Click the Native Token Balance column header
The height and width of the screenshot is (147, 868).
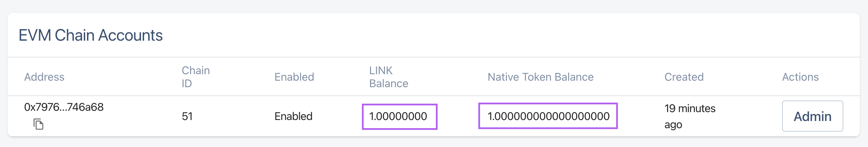(540, 77)
